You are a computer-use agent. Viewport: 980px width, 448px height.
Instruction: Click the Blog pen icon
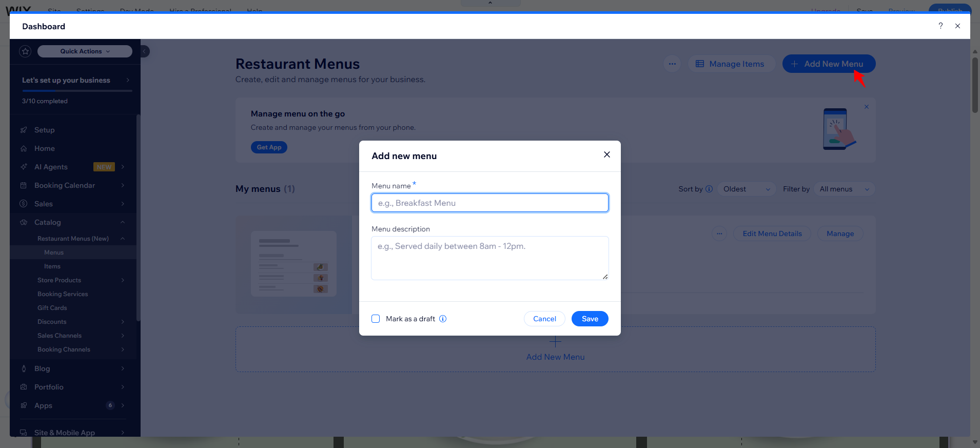24,368
